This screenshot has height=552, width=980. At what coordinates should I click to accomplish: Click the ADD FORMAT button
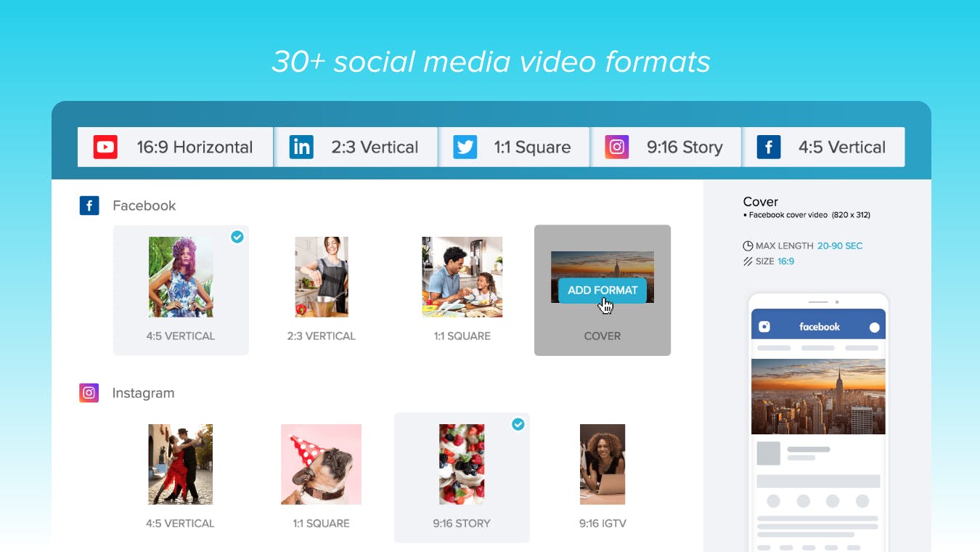pos(603,291)
